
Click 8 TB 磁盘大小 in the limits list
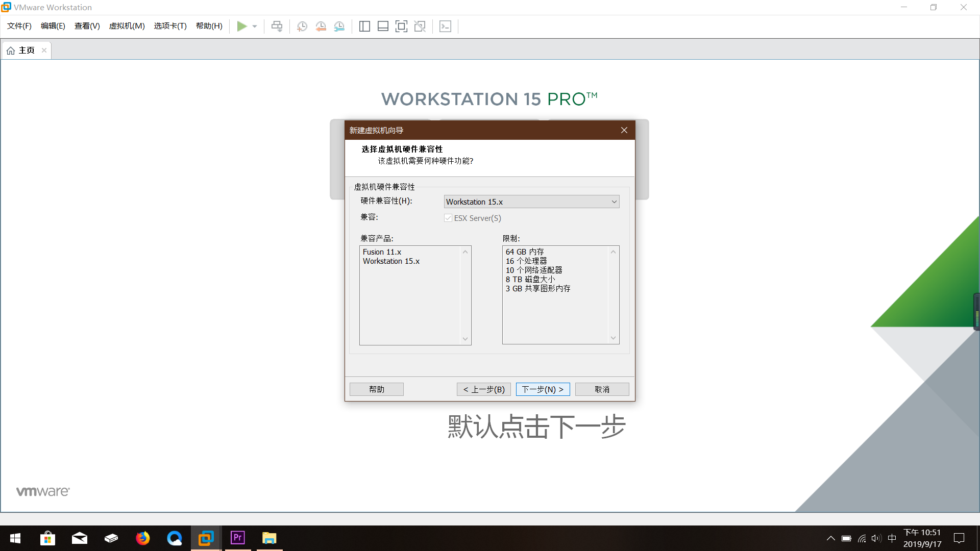click(x=530, y=280)
